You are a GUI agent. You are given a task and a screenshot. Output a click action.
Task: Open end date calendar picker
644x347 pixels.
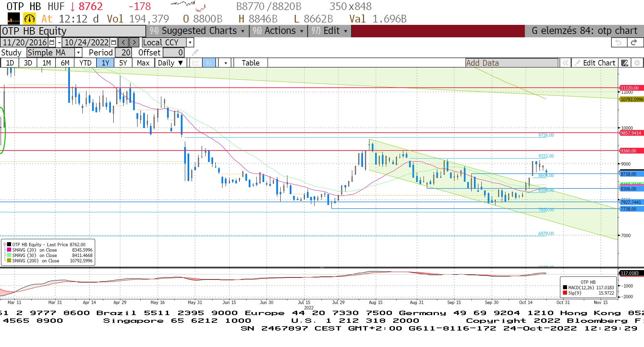point(114,42)
